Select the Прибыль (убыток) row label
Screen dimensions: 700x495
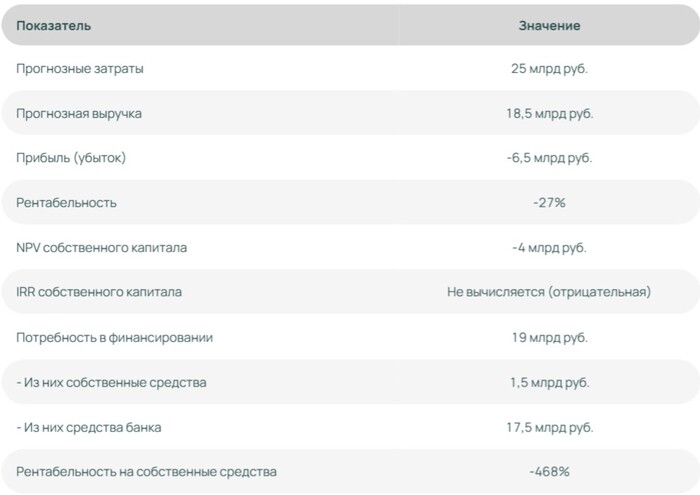[x=71, y=158]
